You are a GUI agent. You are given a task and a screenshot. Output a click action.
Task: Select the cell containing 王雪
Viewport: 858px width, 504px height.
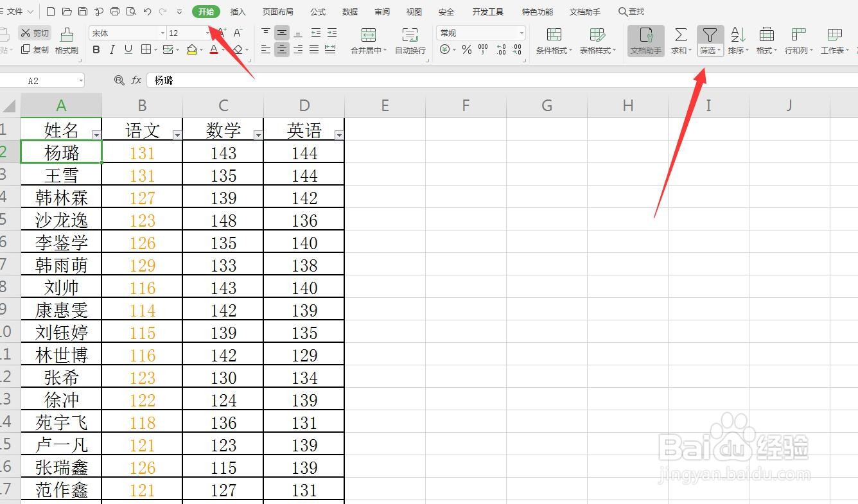tap(61, 174)
